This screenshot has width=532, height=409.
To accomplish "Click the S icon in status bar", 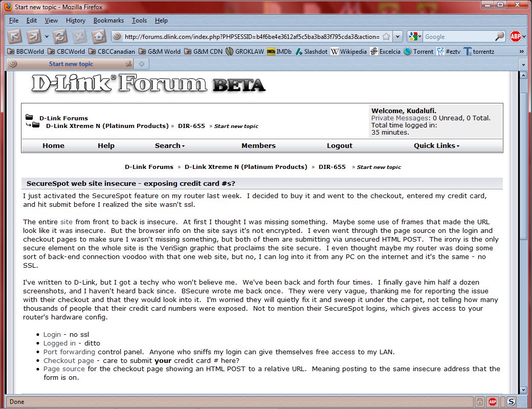I will tap(512, 402).
